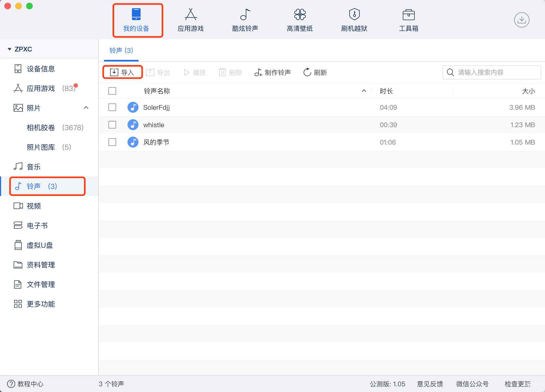Select the whistle ringtone name
Screen dimensions: 545x392
click(154, 125)
